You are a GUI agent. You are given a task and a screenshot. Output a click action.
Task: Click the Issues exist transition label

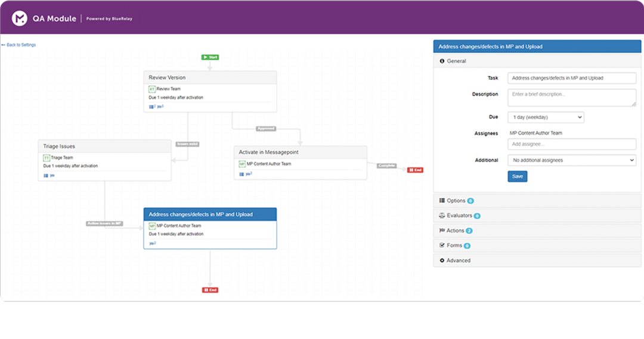point(188,144)
